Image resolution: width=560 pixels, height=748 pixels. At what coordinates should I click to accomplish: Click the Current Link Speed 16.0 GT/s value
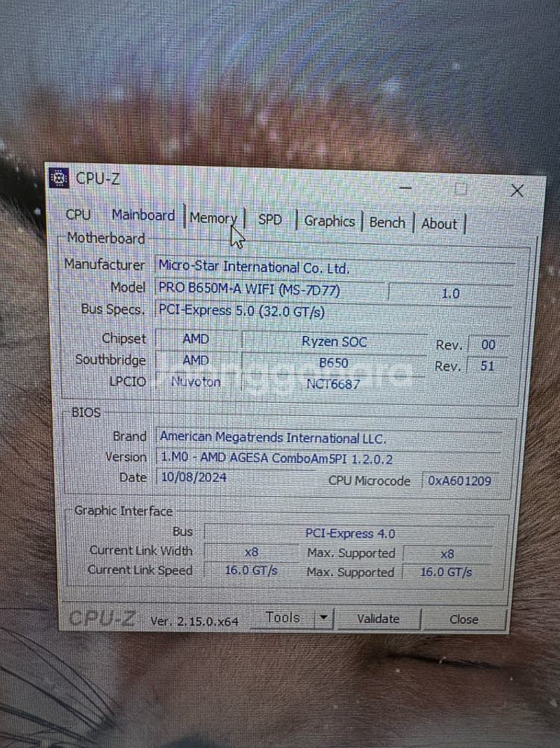[251, 571]
